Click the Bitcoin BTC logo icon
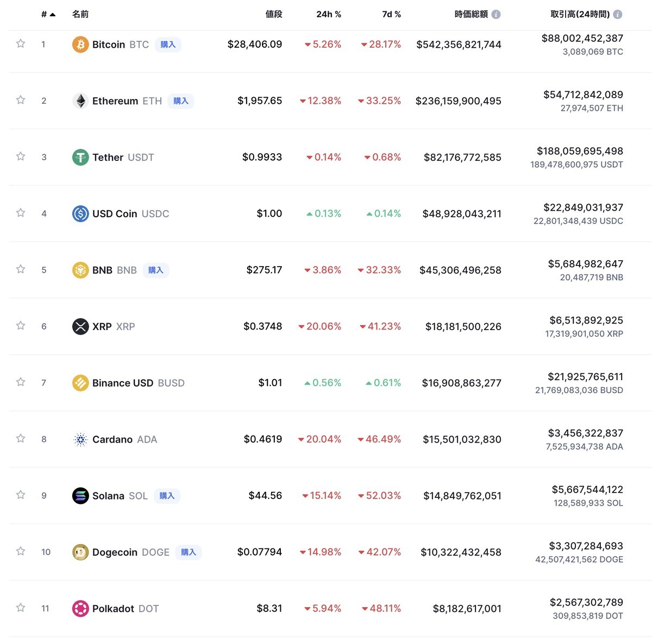The width and height of the screenshot is (652, 644). click(x=80, y=45)
